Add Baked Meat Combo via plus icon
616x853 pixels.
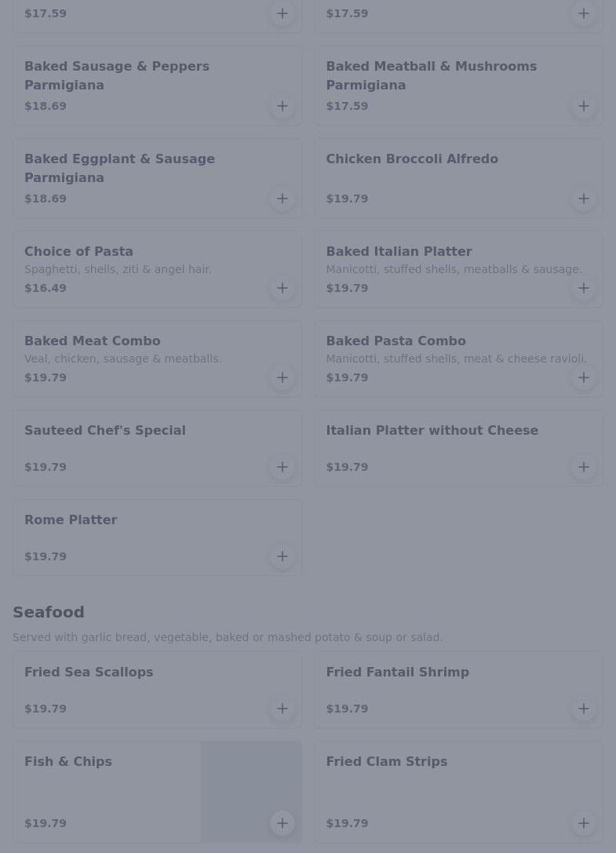[x=282, y=377]
